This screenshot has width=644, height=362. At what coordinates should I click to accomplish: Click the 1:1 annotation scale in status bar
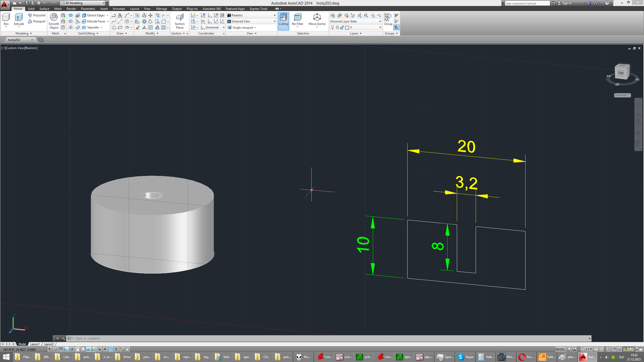[586, 349]
